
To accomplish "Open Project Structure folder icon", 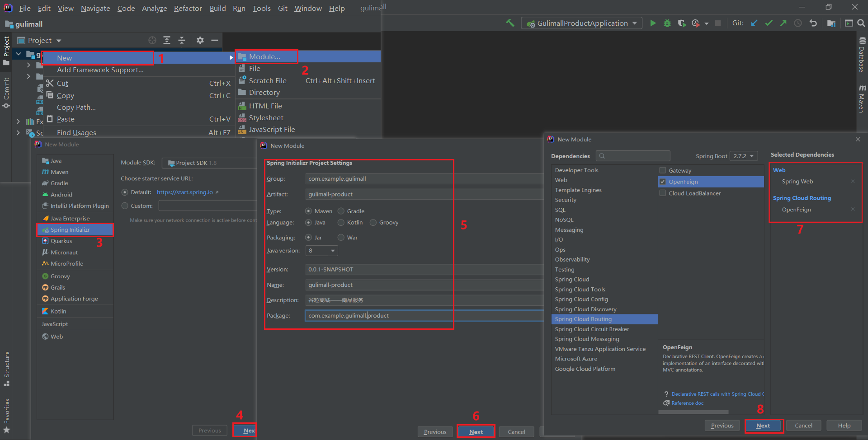I will click(x=831, y=23).
